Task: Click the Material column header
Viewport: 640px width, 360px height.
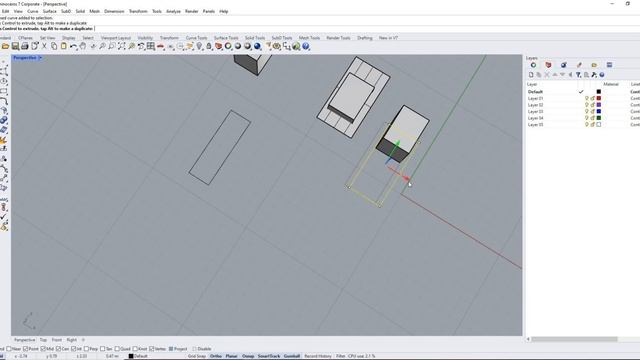Action: click(611, 84)
